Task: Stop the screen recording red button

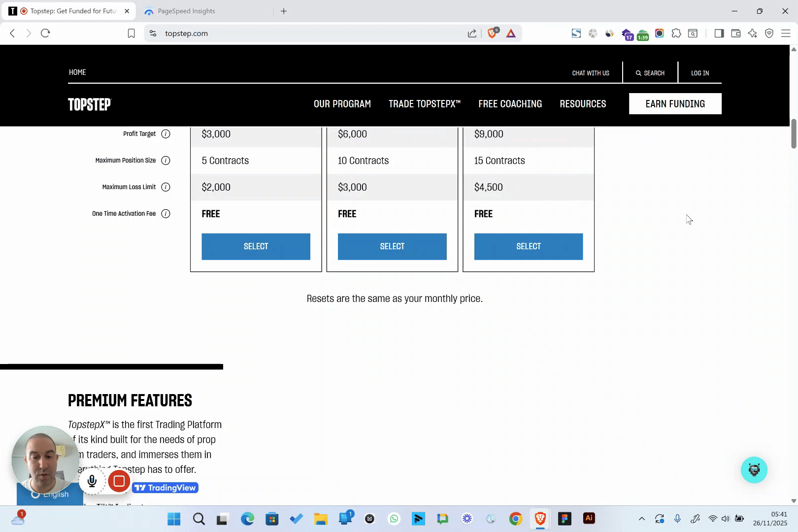Action: (x=119, y=481)
